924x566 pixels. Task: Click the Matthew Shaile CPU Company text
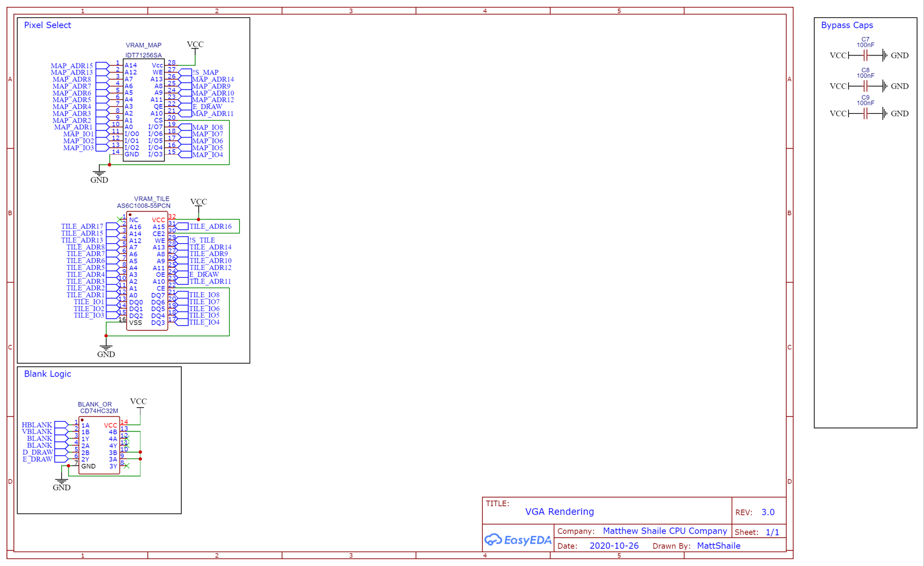(665, 531)
